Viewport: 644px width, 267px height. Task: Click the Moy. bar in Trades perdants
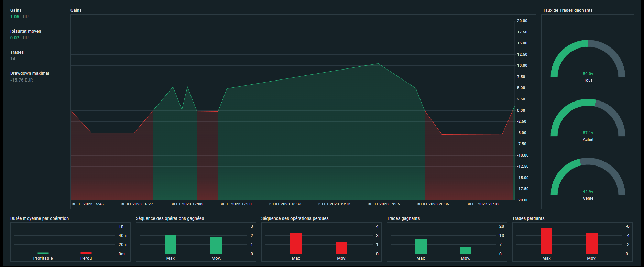click(x=592, y=243)
